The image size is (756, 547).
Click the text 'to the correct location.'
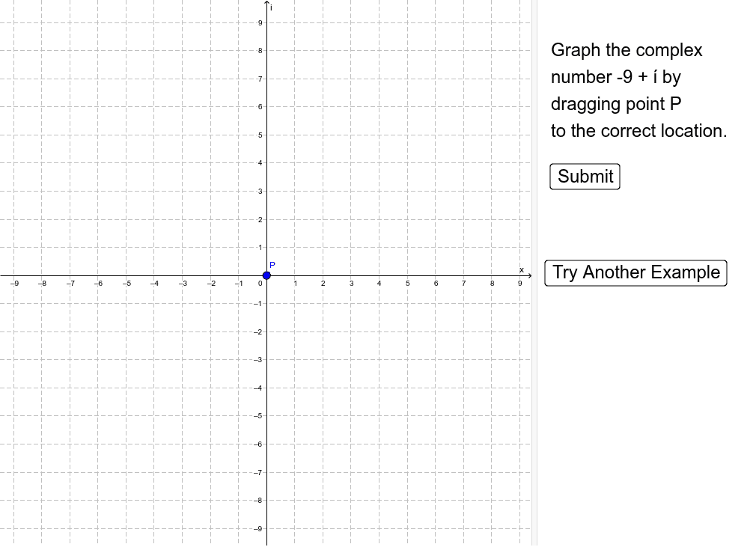point(638,131)
